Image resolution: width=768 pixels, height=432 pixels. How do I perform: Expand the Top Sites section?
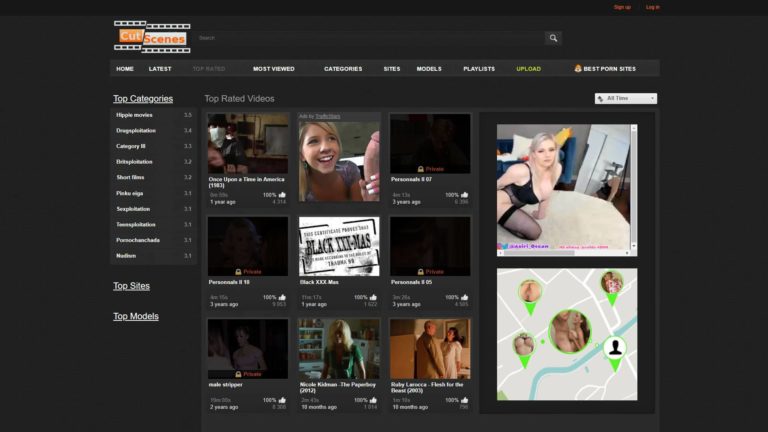coord(131,286)
